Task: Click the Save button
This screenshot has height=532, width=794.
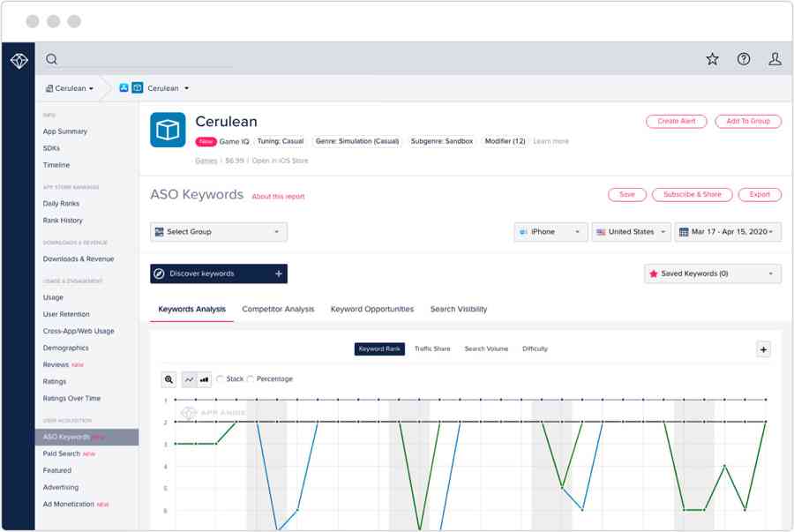Action: (x=627, y=195)
